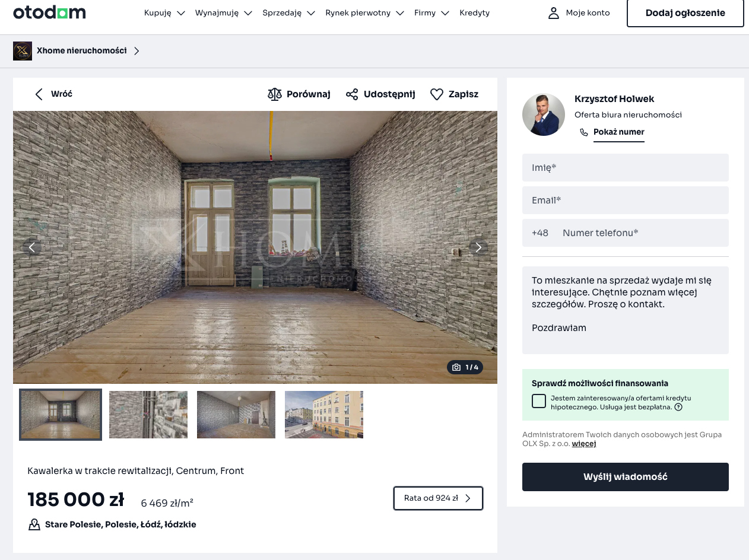
Task: Click Krzysztof Holwek's profile photo
Action: tap(544, 114)
